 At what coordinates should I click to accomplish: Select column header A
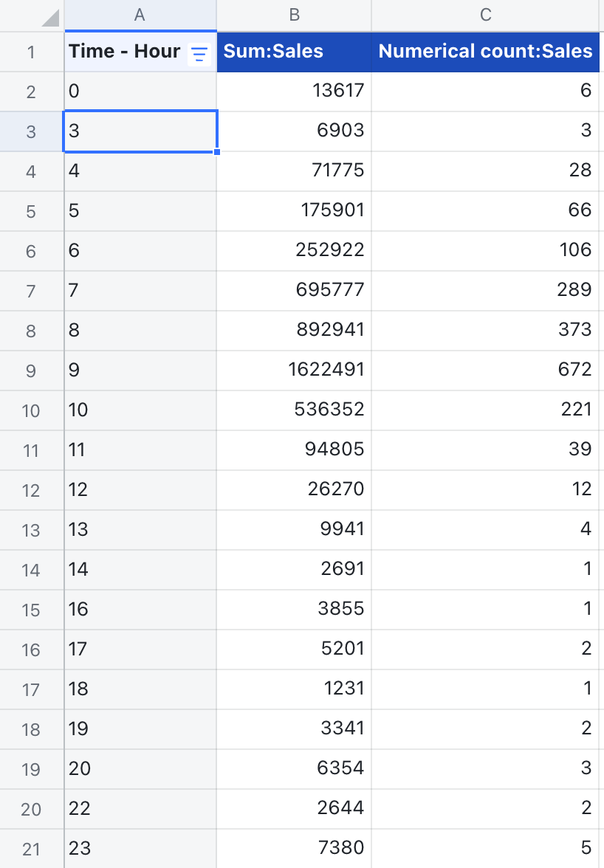[140, 15]
